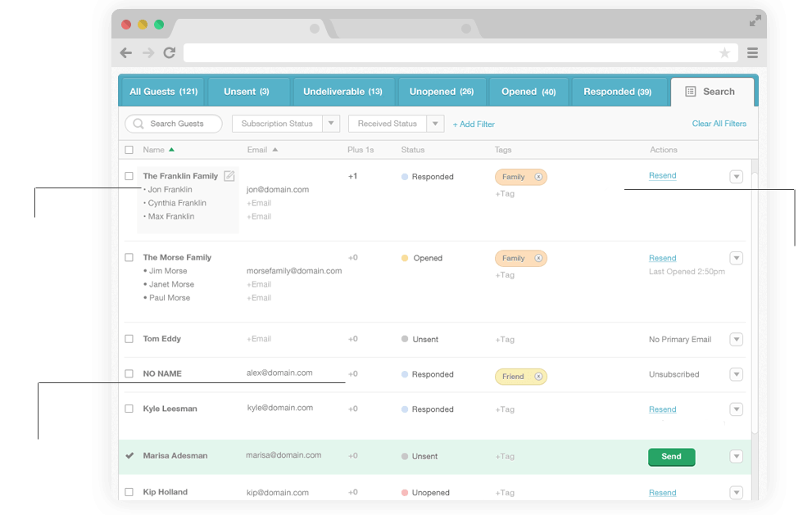Select all guests with the header checkbox
Viewport: 812px width, 515px height.
[129, 150]
